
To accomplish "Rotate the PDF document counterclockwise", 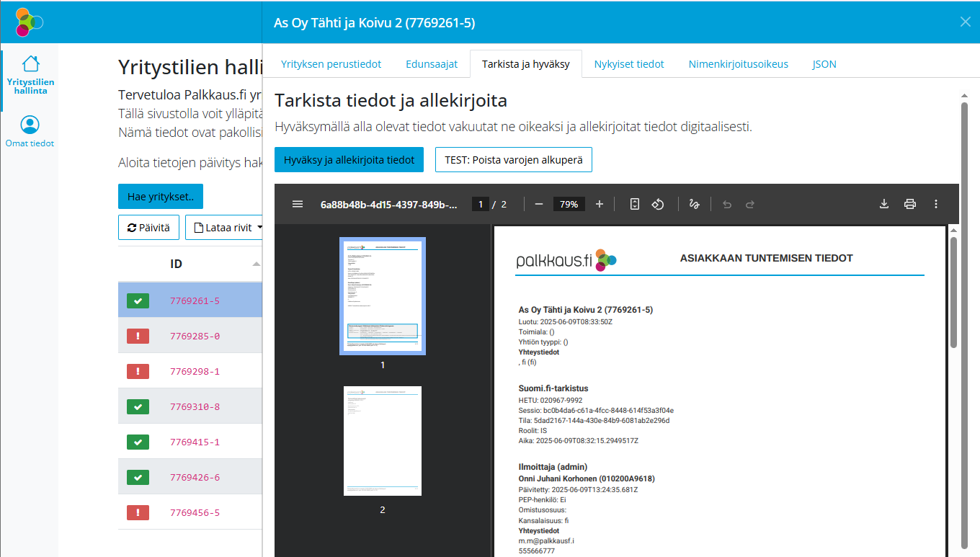I will (x=657, y=204).
